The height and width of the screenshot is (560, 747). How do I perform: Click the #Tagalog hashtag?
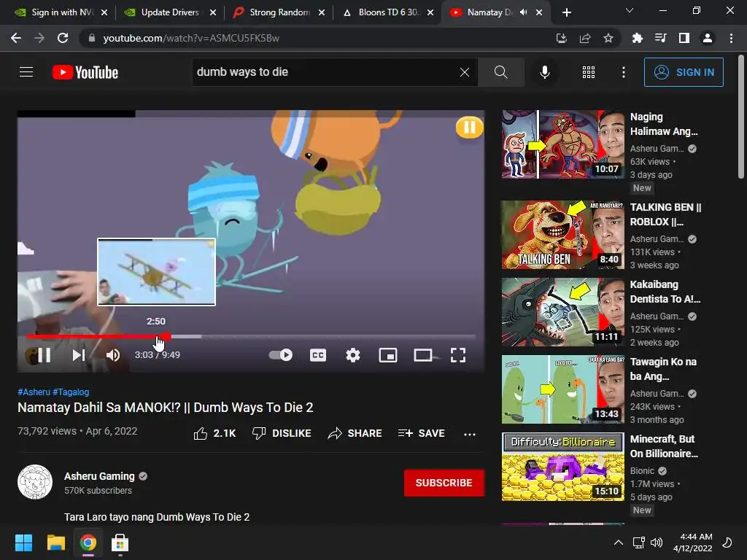pos(71,392)
